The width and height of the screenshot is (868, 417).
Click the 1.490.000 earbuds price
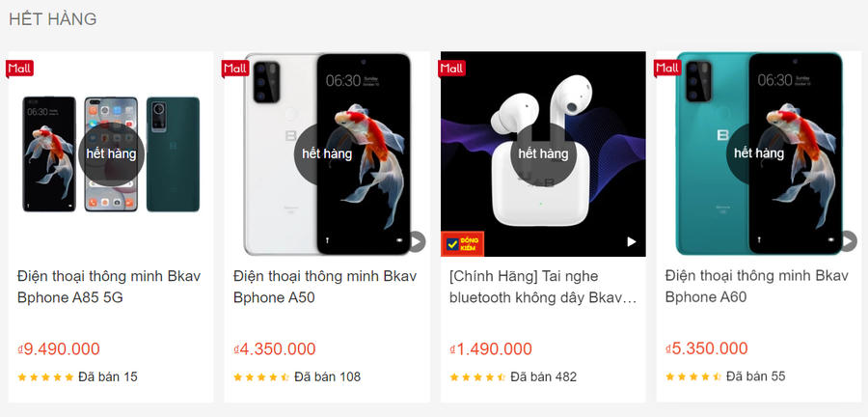pyautogui.click(x=491, y=348)
